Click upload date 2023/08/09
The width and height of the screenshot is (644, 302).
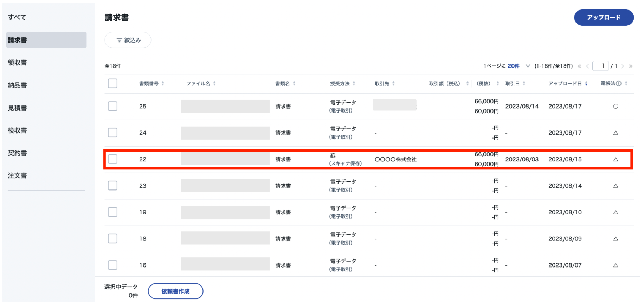565,239
